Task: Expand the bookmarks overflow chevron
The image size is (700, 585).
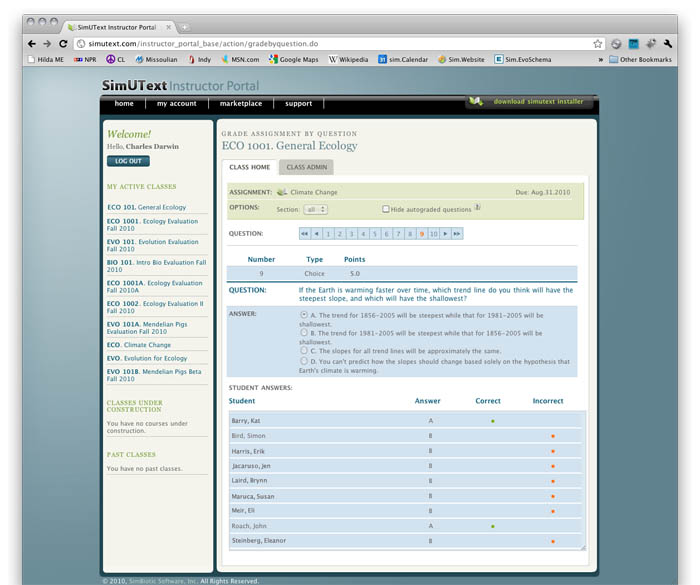Action: [x=600, y=60]
